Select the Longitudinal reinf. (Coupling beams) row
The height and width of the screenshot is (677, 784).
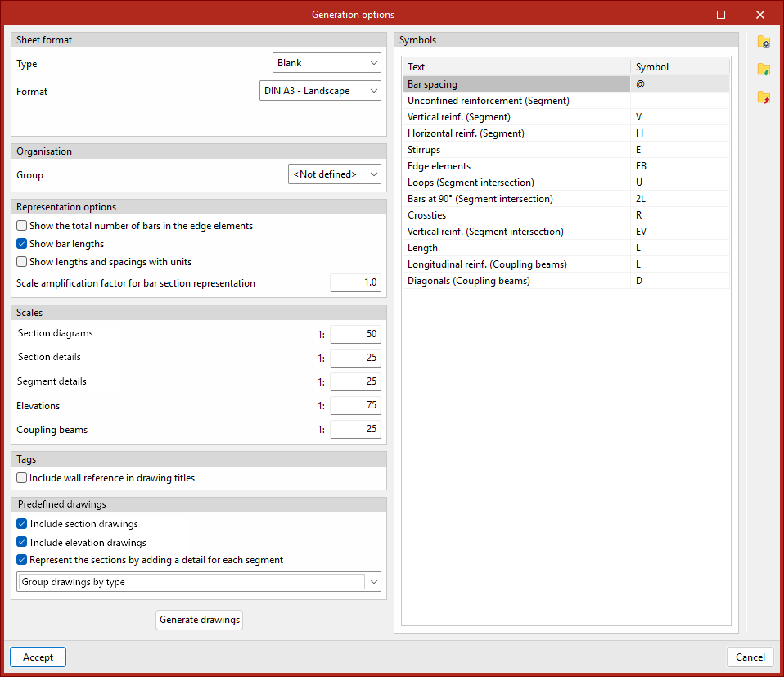[566, 264]
